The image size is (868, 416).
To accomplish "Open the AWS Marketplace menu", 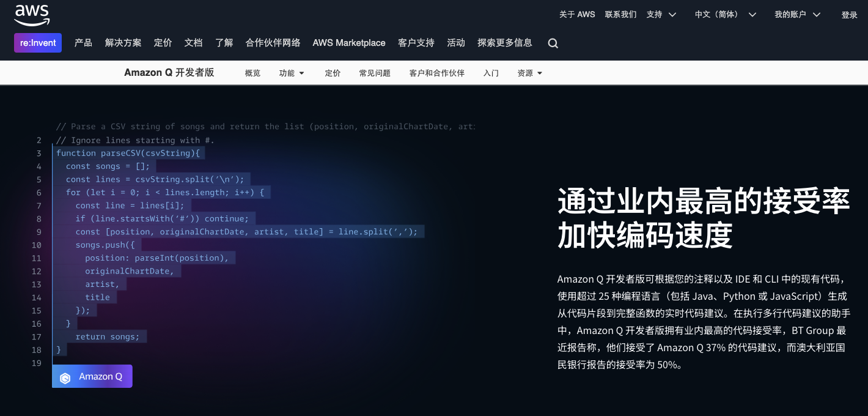I will point(349,43).
